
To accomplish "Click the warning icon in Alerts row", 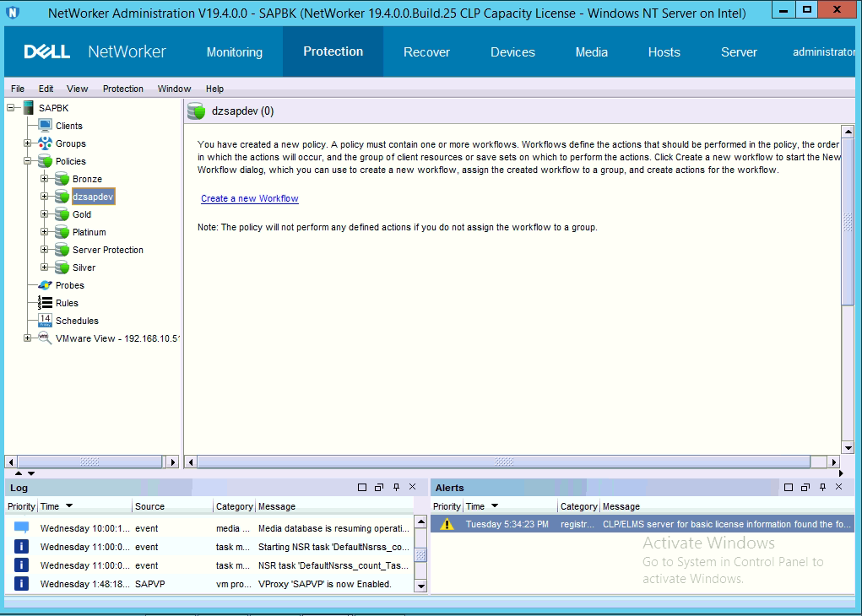I will (447, 524).
